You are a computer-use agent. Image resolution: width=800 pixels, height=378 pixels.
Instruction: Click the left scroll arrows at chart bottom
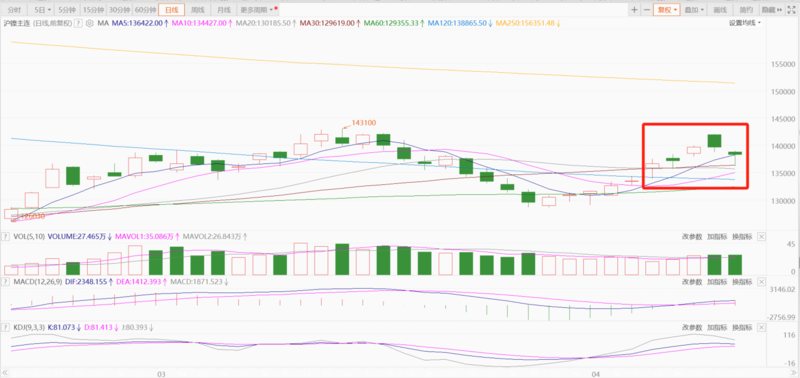(x=6, y=374)
